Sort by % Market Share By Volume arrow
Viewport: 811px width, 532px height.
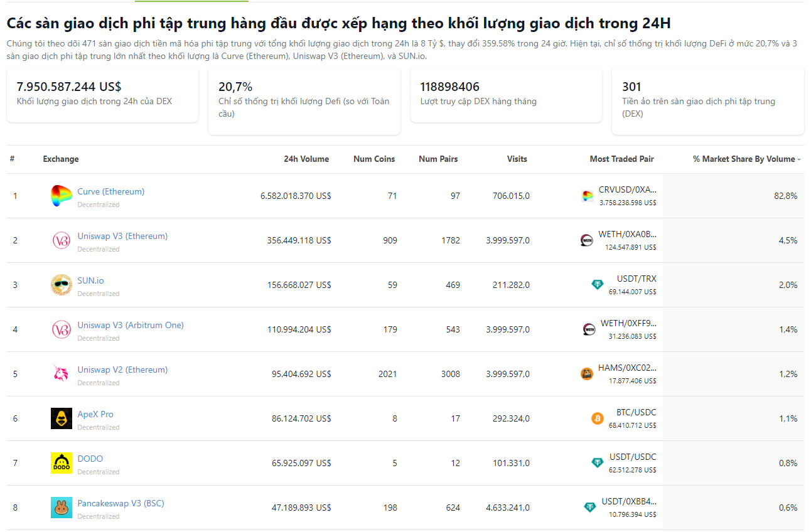799,160
